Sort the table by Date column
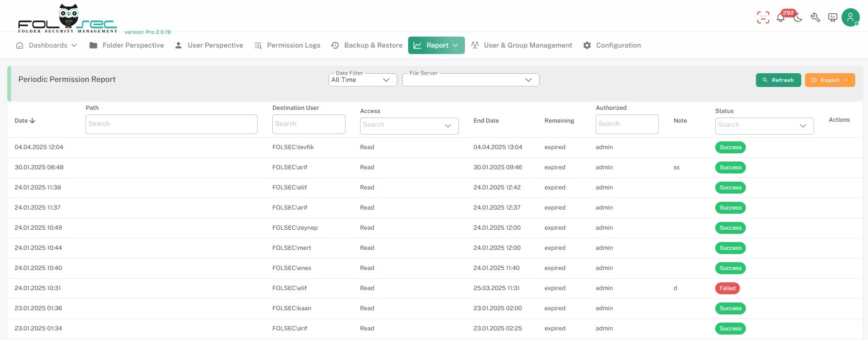The image size is (868, 340). 25,121
